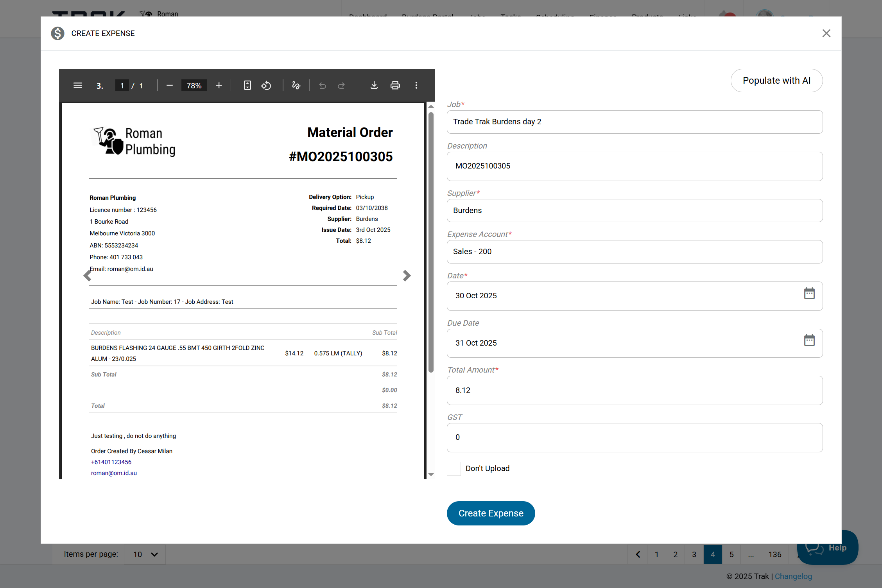
Task: Click the fit to page icon
Action: pos(247,85)
